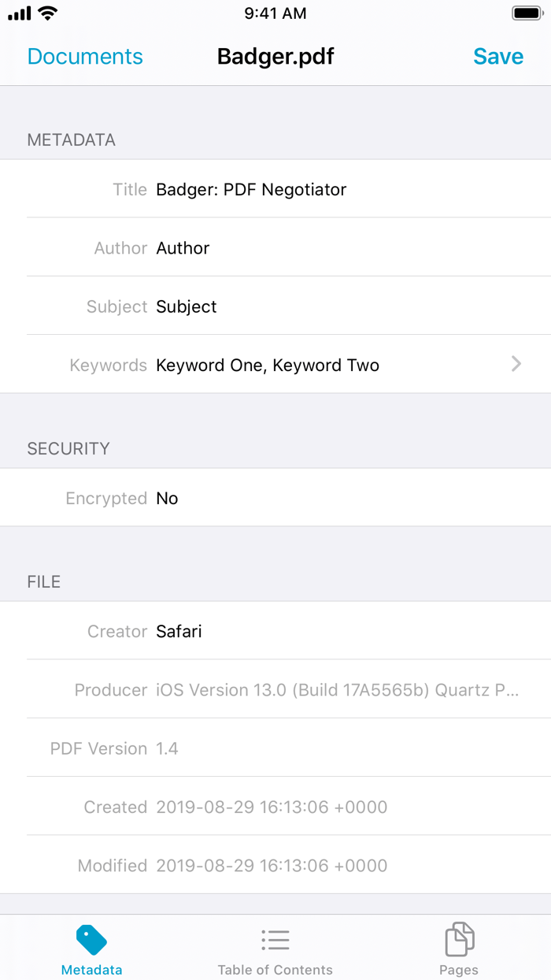
Task: Edit the Creator field 'Safari'
Action: click(x=179, y=632)
